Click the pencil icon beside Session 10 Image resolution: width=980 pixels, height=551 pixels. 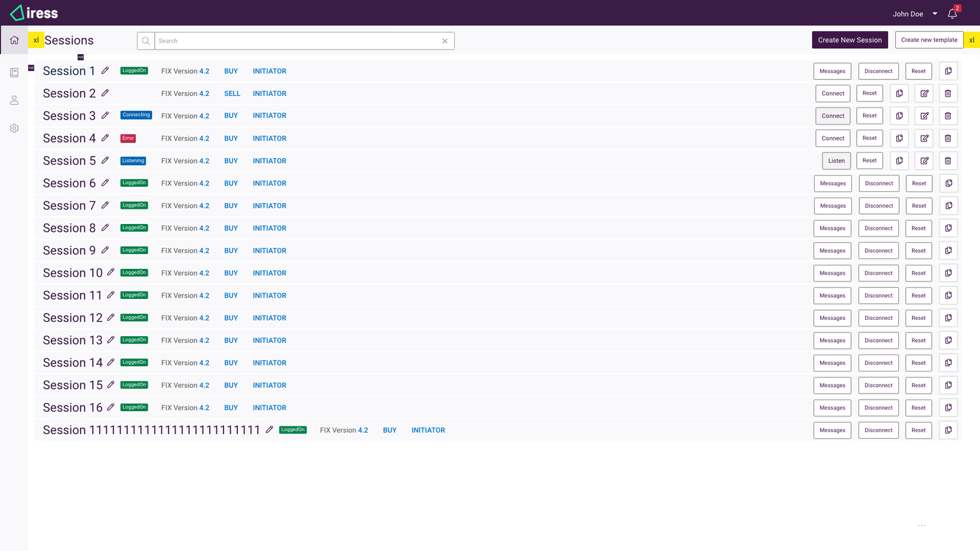[111, 272]
